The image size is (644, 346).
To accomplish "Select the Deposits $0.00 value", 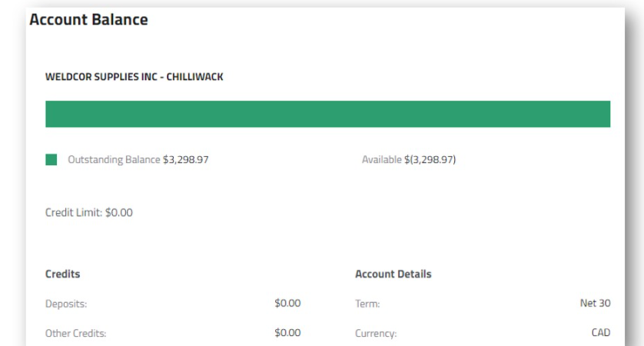I will point(287,303).
